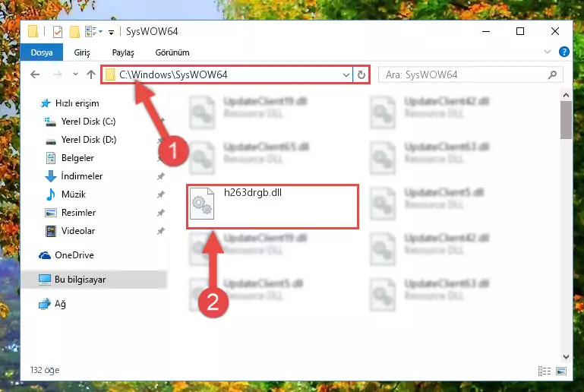Open the Paylaş ribbon tab
This screenshot has width=584, height=392.
point(123,52)
